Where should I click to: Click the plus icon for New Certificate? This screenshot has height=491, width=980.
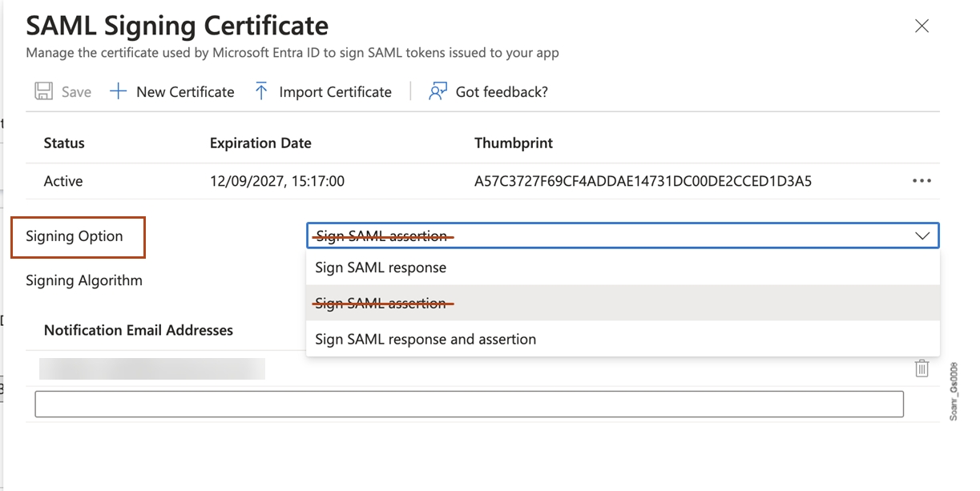[118, 91]
